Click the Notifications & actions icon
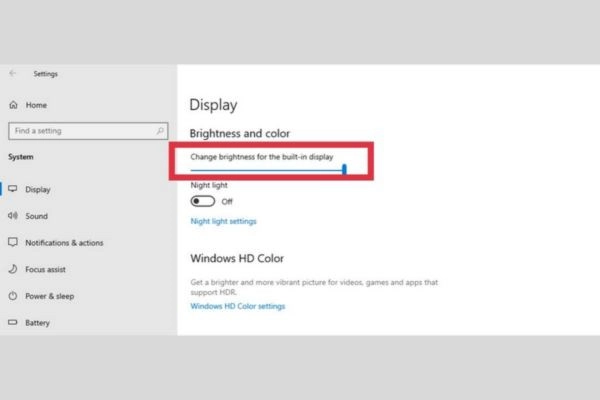This screenshot has width=600, height=400. point(13,243)
